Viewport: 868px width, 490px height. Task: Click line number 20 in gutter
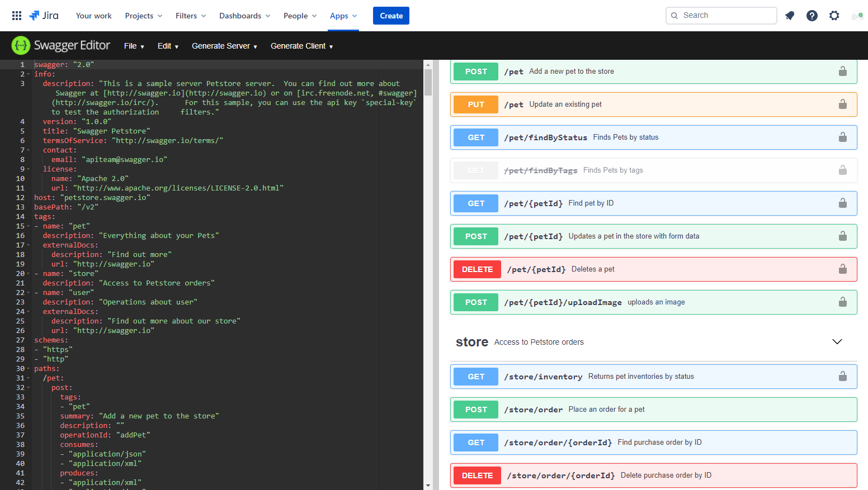click(20, 274)
